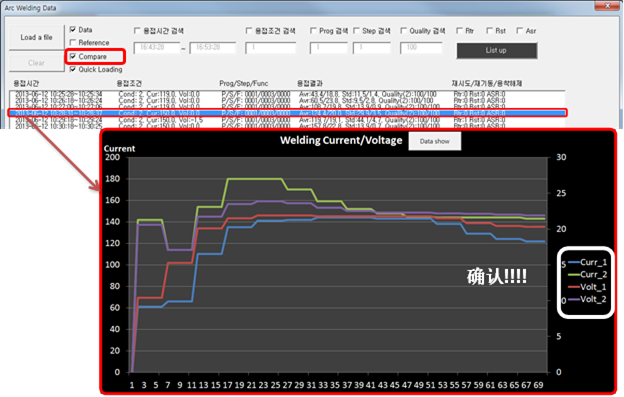Image resolution: width=624 pixels, height=397 pixels.
Task: Click the Data show button
Action: pos(435,141)
